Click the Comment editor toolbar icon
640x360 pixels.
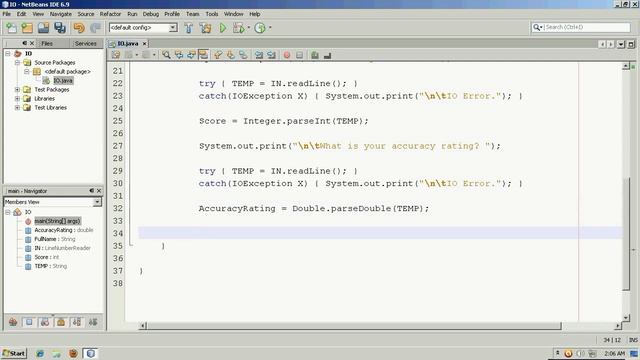(x=315, y=55)
